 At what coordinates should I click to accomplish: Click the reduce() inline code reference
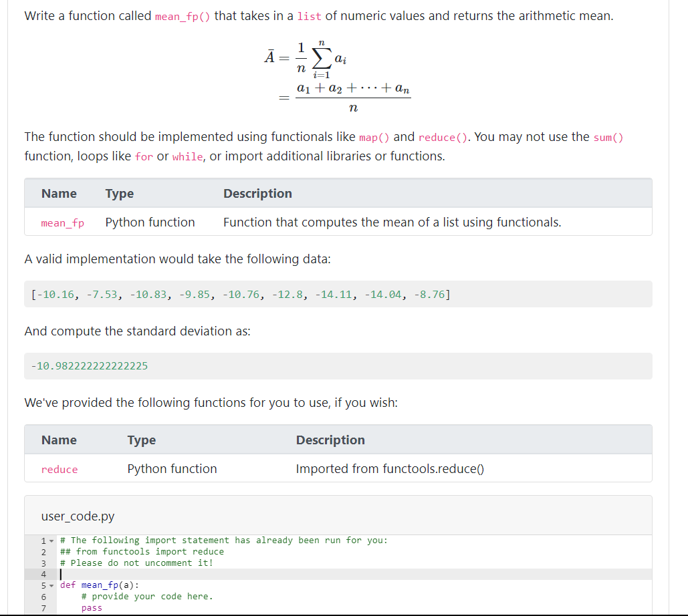(x=441, y=136)
